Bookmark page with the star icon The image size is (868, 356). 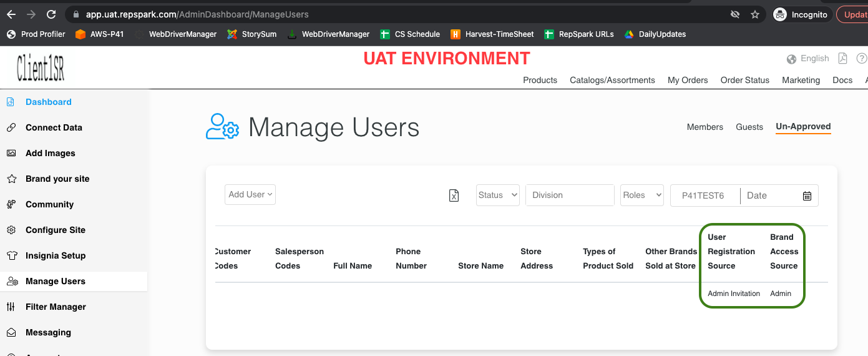pyautogui.click(x=755, y=14)
